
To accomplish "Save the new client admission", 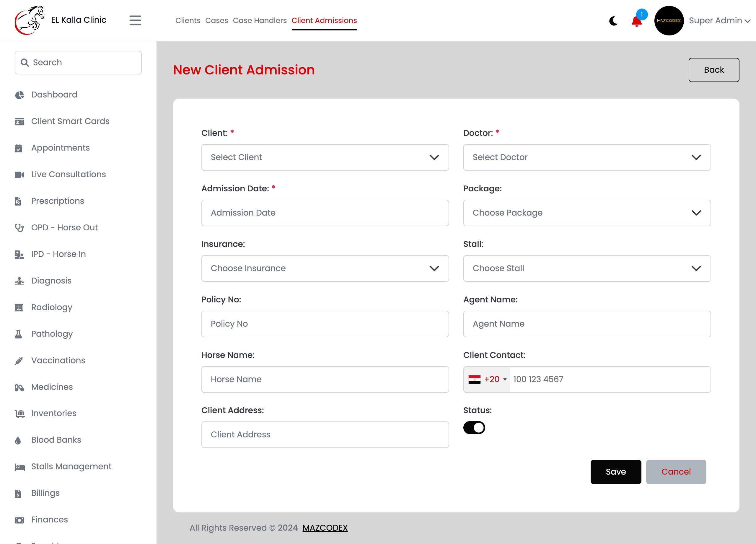I will (x=615, y=472).
